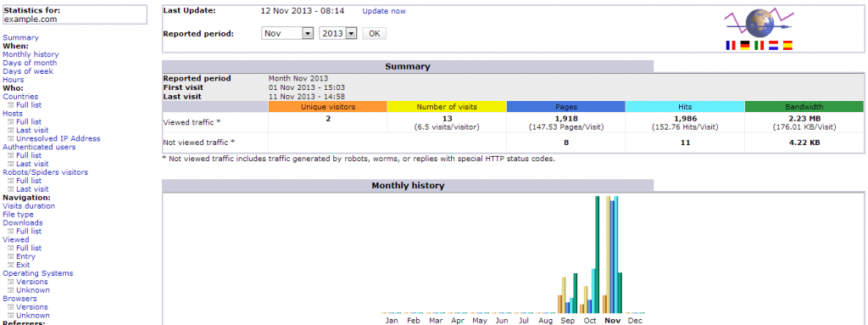Click the Dutch flag icon
The width and height of the screenshot is (868, 325).
coord(773,46)
